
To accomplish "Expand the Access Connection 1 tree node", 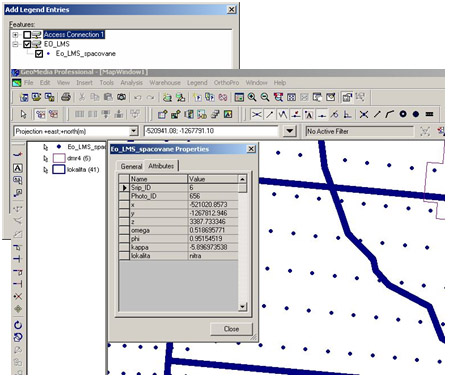I will (15, 34).
